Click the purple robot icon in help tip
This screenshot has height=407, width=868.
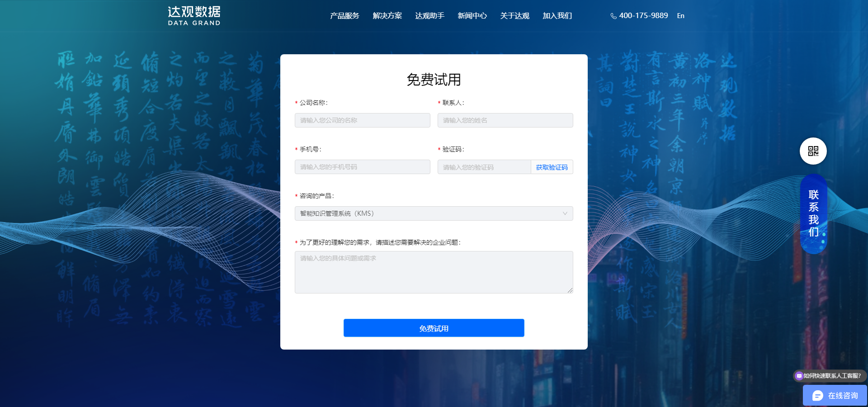799,376
